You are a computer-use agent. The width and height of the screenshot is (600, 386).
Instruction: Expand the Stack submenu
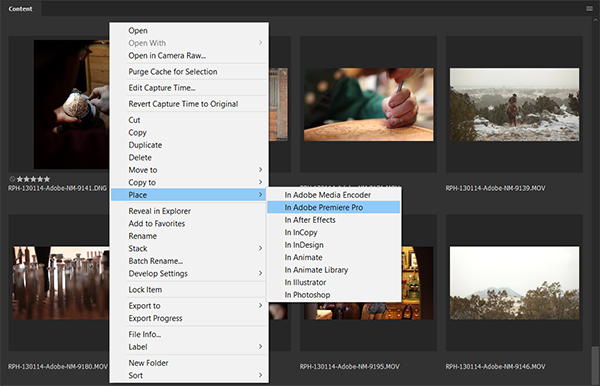pyautogui.click(x=189, y=248)
